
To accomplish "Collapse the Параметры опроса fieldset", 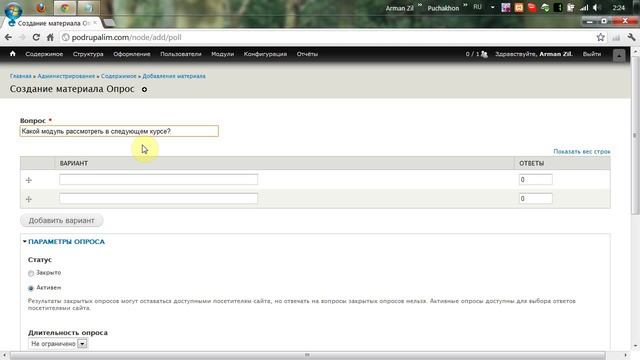I will 66,242.
